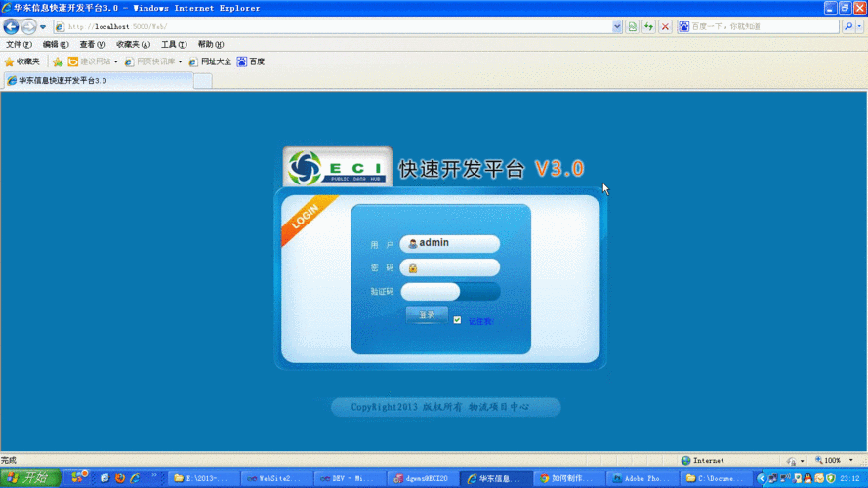Toggle the 记住我 remember me checkbox

coord(457,320)
